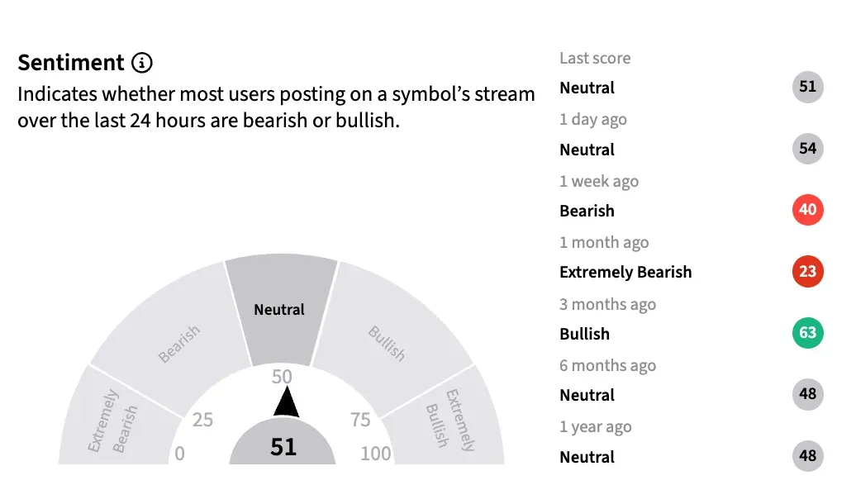Select the Bearish gauge segment
The width and height of the screenshot is (856, 504).
178,345
